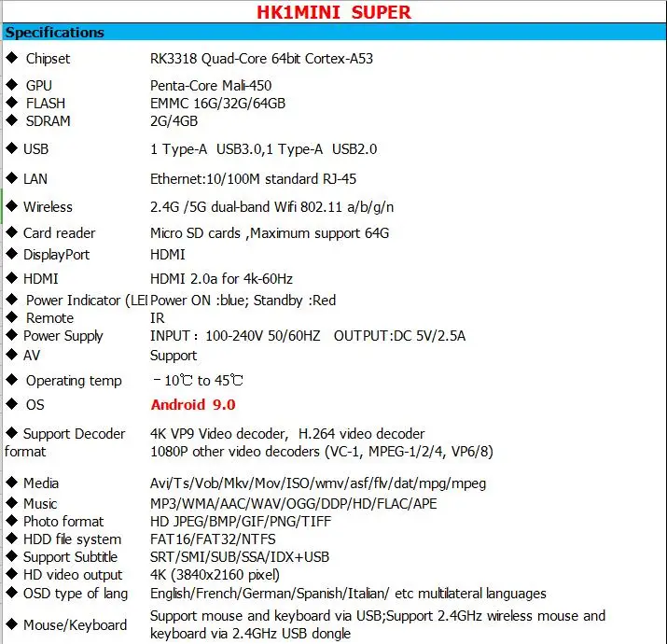667x644 pixels.
Task: Click the Power Indicator label
Action: point(87,301)
